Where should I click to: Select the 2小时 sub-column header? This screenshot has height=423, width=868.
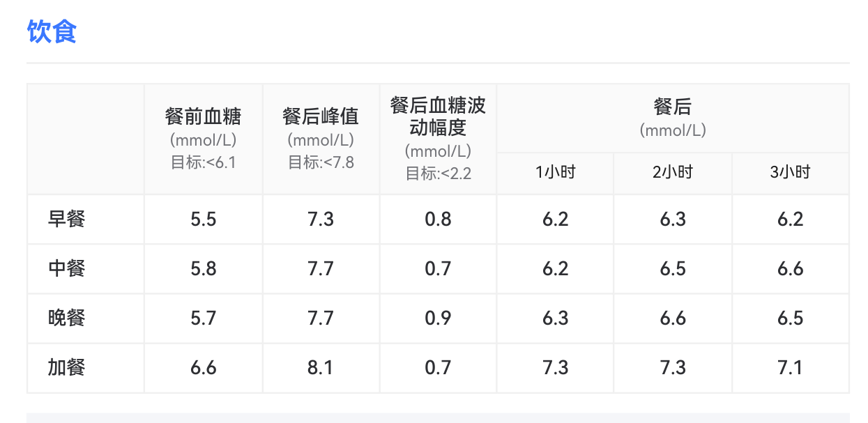click(673, 173)
